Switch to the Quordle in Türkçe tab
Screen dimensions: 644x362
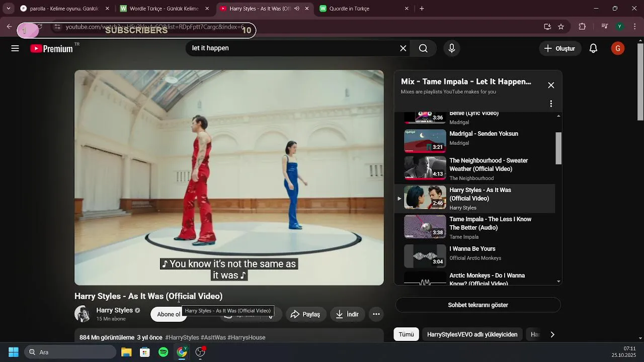pyautogui.click(x=364, y=9)
